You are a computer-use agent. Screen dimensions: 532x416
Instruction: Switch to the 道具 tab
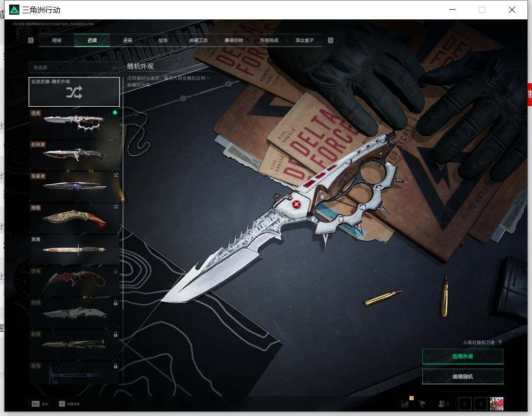coord(128,40)
